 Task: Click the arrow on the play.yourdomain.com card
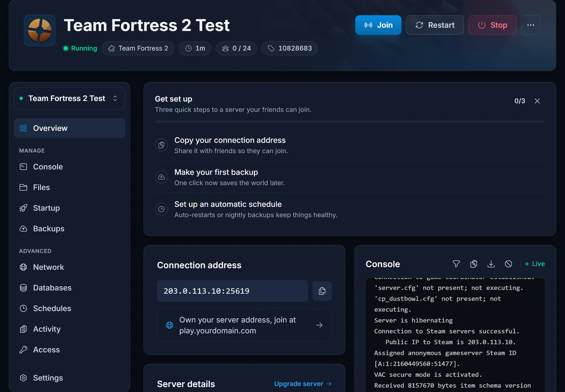[x=319, y=325]
